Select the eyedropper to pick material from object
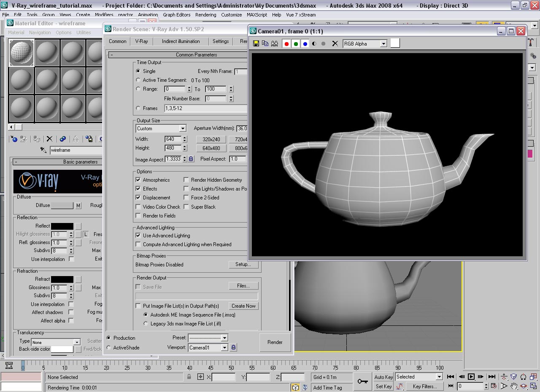The image size is (540, 392). pos(43,150)
